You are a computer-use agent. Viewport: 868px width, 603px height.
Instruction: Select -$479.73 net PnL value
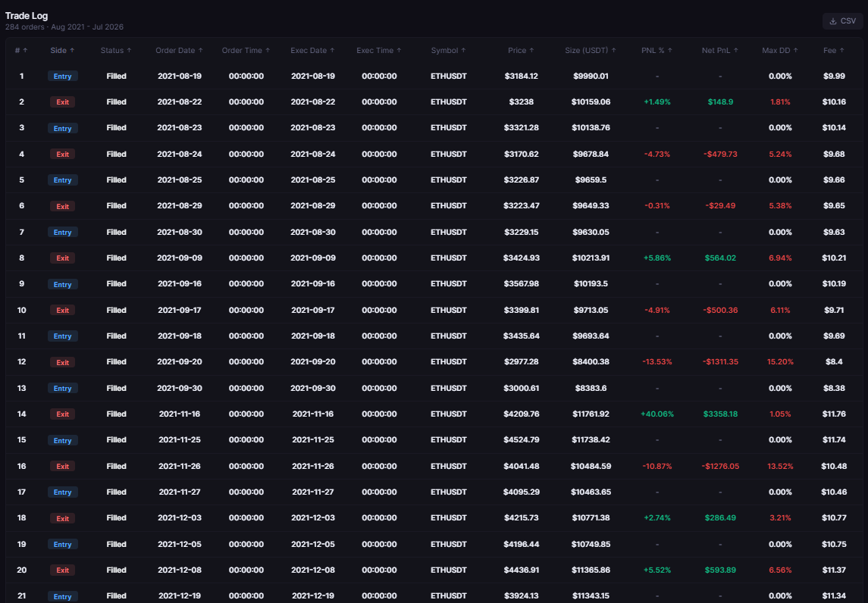(x=720, y=155)
